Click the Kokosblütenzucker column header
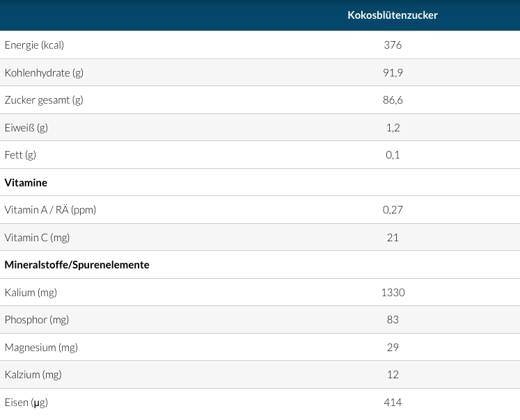Screen dimensions: 520x420 [x=392, y=15]
